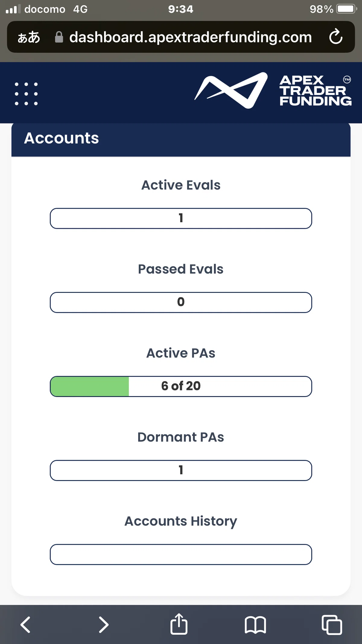Click the 6 of 20 Active PAs progress bar
362x644 pixels.
pyautogui.click(x=181, y=386)
